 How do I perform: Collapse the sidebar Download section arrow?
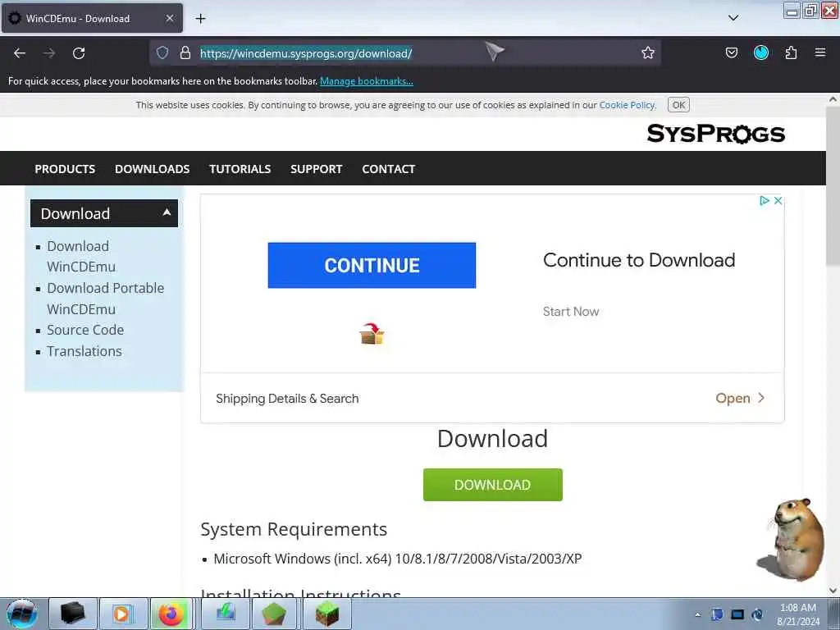pyautogui.click(x=167, y=213)
